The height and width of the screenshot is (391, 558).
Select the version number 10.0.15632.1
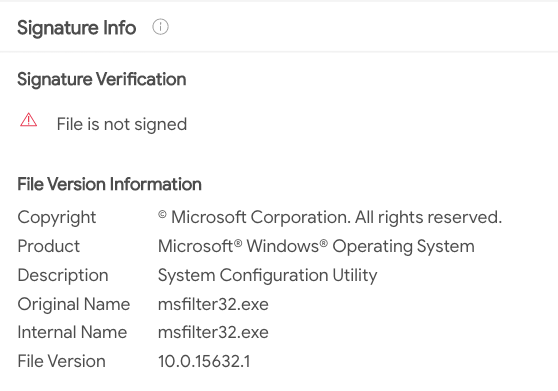204,361
